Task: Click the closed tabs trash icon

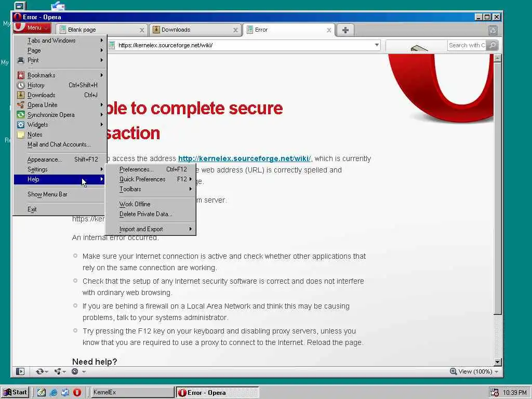Action: tap(493, 31)
